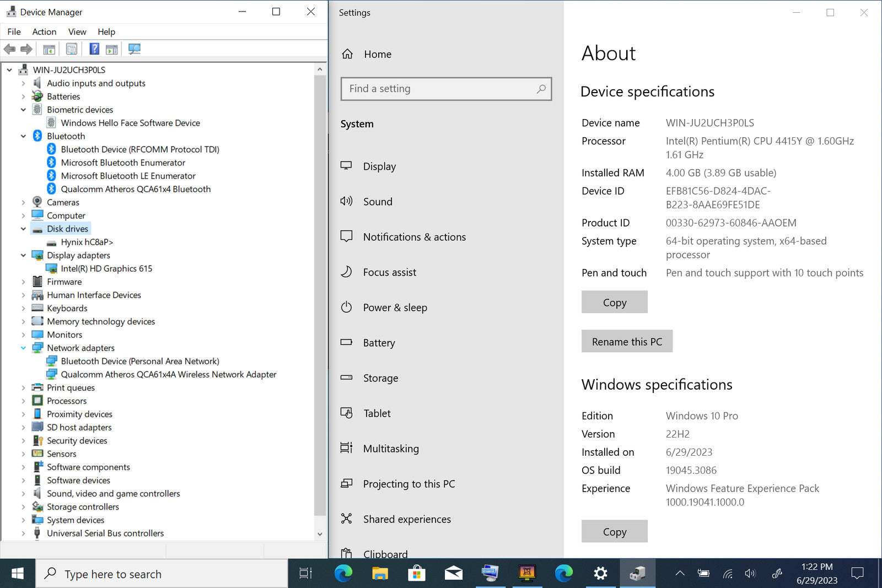882x588 pixels.
Task: Click the blue Help question mark icon
Action: (x=94, y=49)
